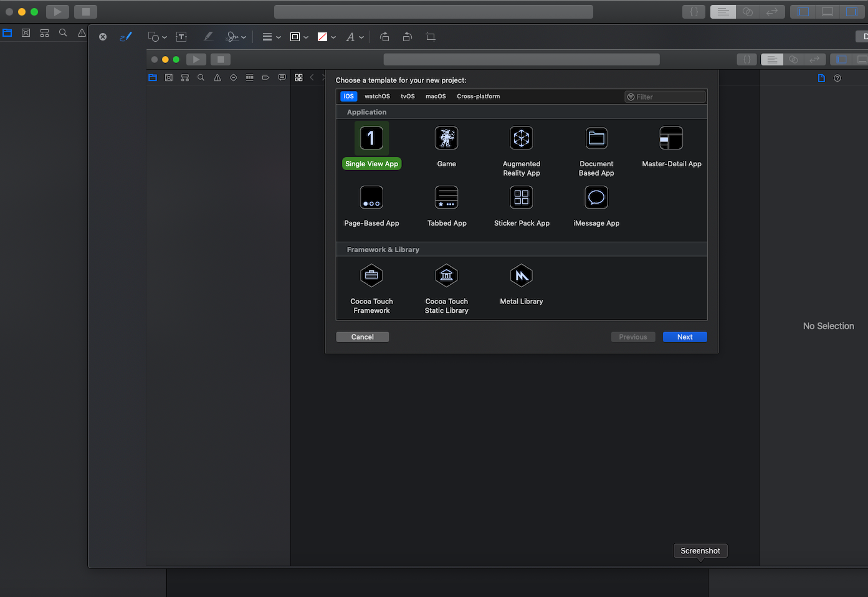Select the iMessage App template
The width and height of the screenshot is (868, 597).
point(596,206)
